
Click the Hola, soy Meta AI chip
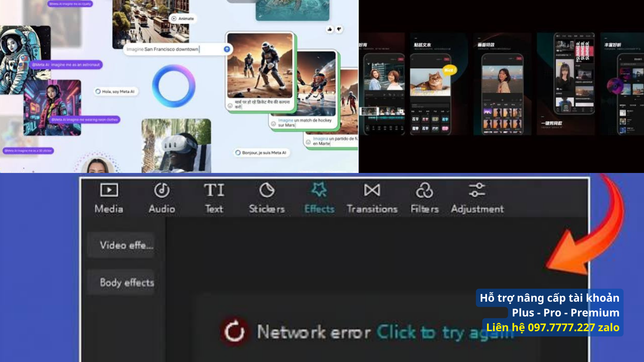(x=115, y=92)
